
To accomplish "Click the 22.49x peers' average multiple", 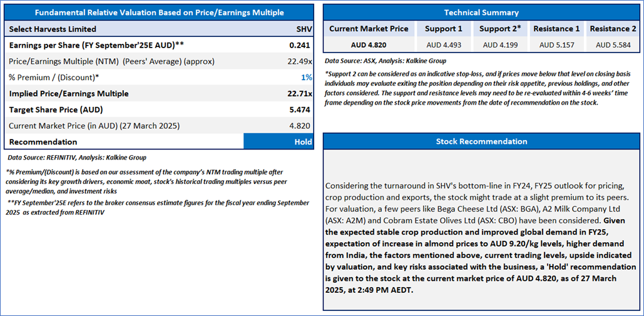I will click(299, 61).
